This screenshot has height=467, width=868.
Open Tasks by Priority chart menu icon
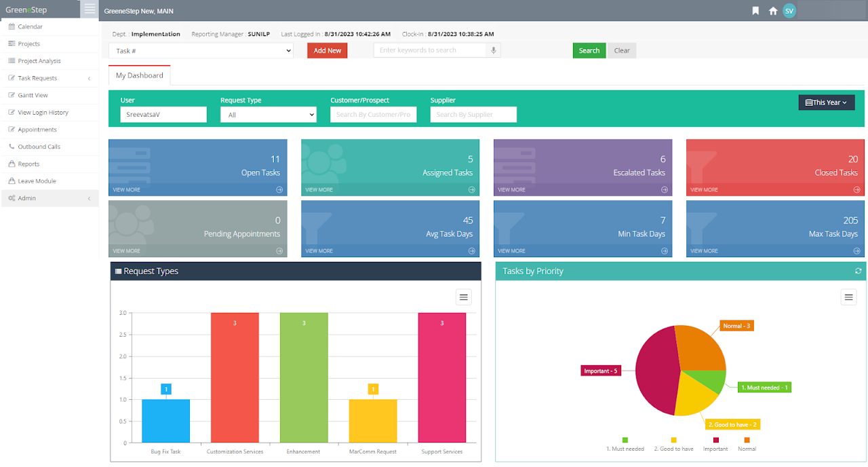(x=848, y=297)
